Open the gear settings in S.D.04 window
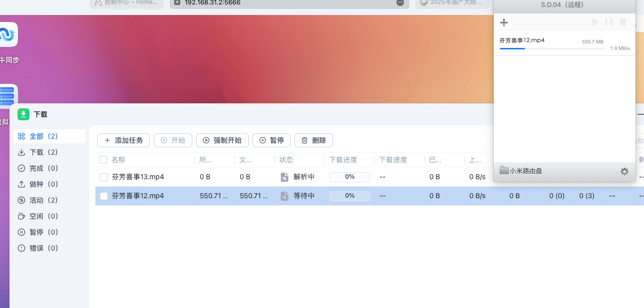 (x=625, y=171)
